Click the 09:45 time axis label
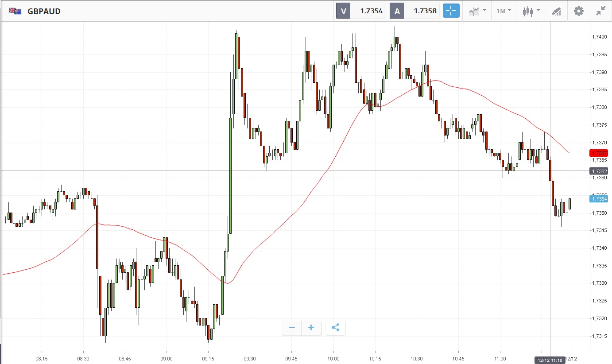612x364 pixels. 291,359
